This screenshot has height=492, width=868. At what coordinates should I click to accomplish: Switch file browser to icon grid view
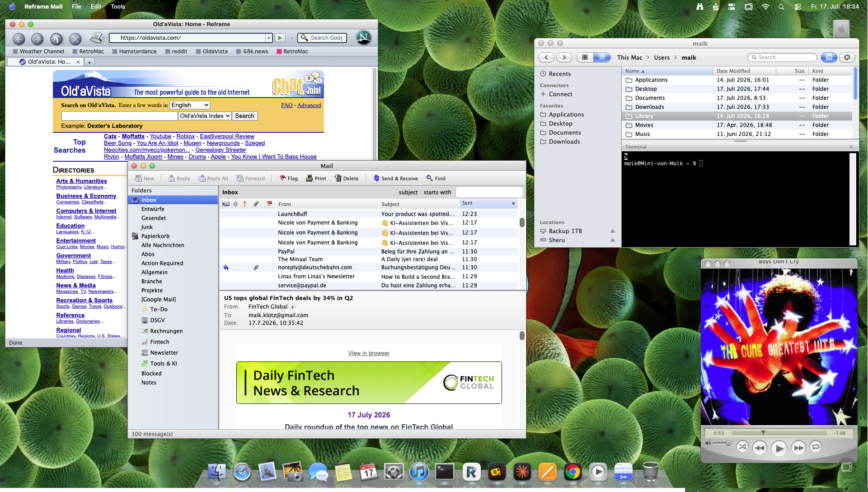coord(585,57)
